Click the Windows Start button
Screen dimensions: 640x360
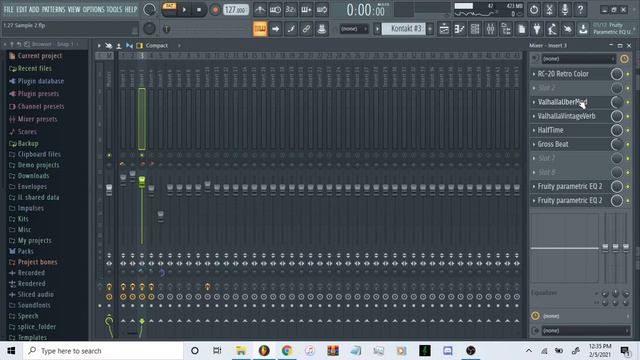point(11,351)
